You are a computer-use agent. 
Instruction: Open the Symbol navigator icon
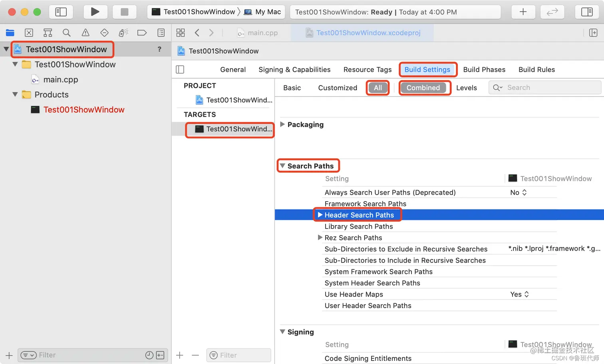[48, 33]
